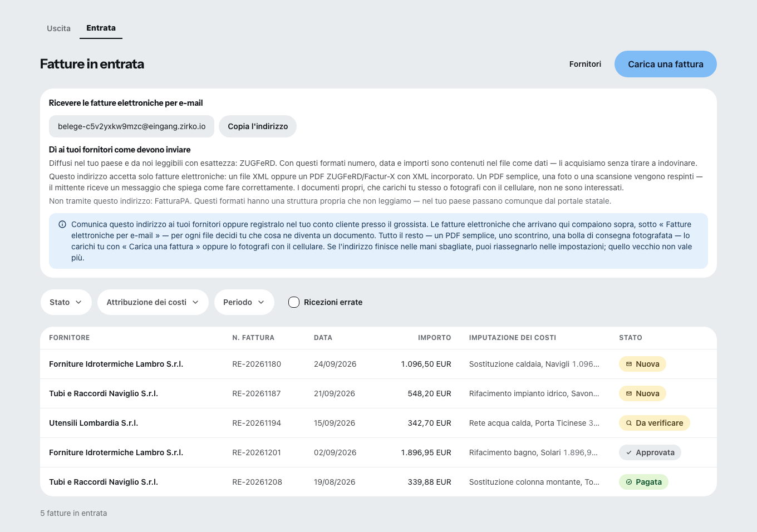Open the Stato filter dropdown

tap(66, 302)
